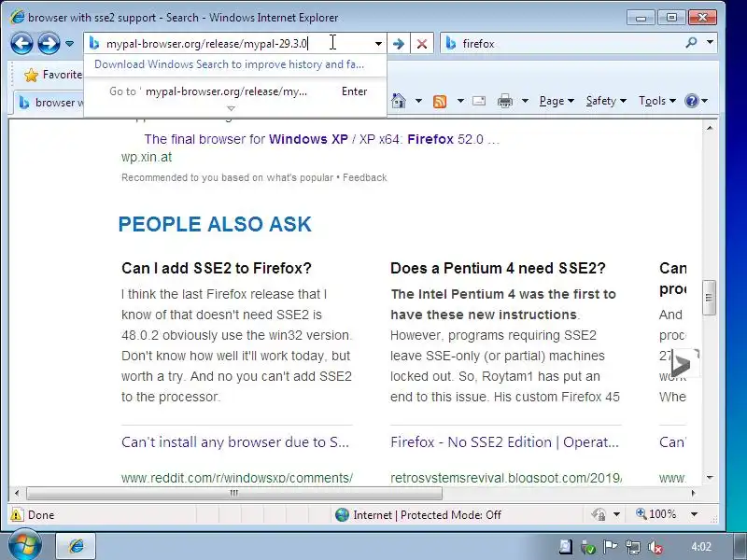The image size is (747, 560).
Task: Click the 100% zoom level button
Action: tap(656, 514)
